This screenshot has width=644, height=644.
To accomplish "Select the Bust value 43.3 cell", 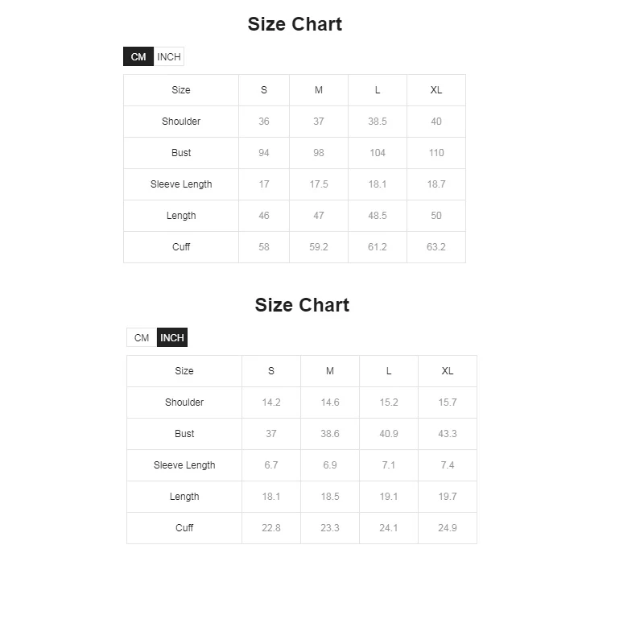I will point(448,434).
